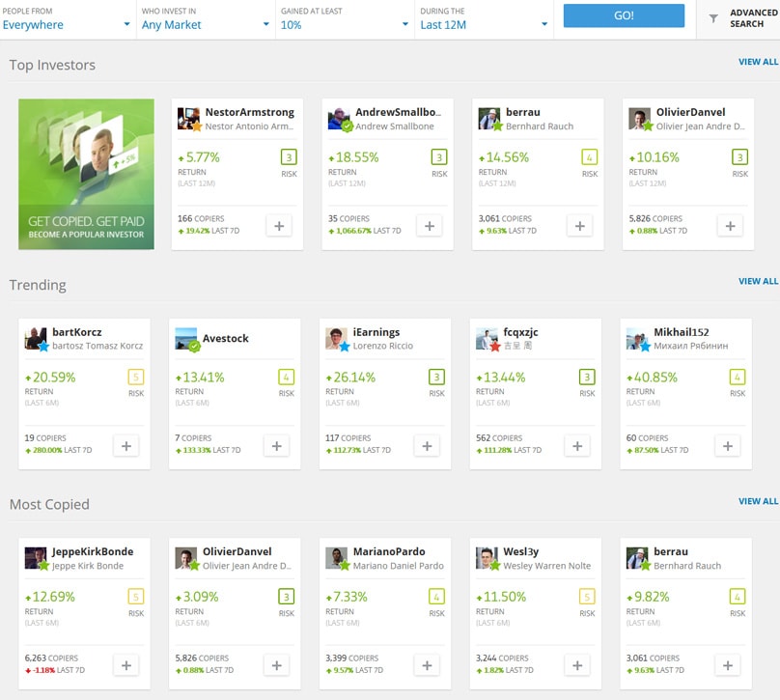This screenshot has width=780, height=700.
Task: Open JeppeKirkBonde avatar picture
Action: pyautogui.click(x=36, y=558)
